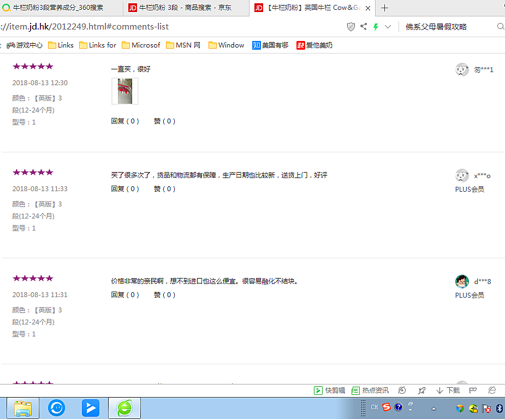Open the MSN 网 bookmark folder

[183, 45]
